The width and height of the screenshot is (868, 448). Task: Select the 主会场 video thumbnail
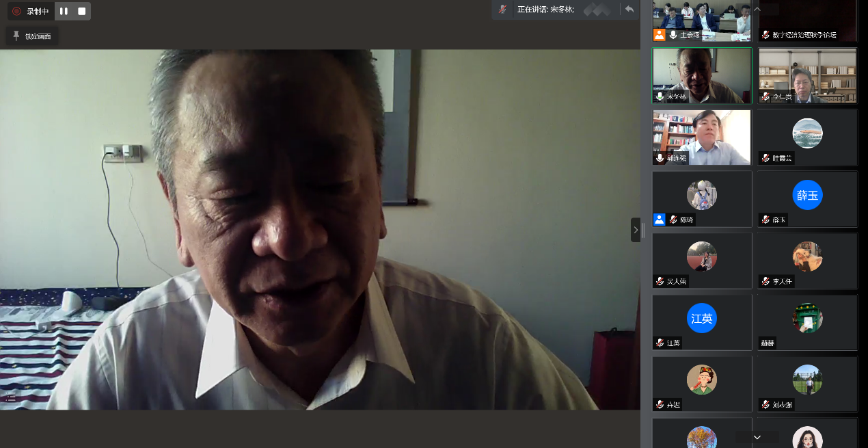click(702, 21)
